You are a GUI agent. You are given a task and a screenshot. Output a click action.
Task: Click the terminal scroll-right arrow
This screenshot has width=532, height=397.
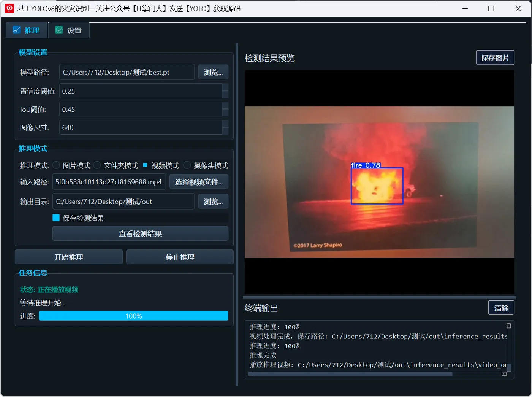click(x=504, y=374)
